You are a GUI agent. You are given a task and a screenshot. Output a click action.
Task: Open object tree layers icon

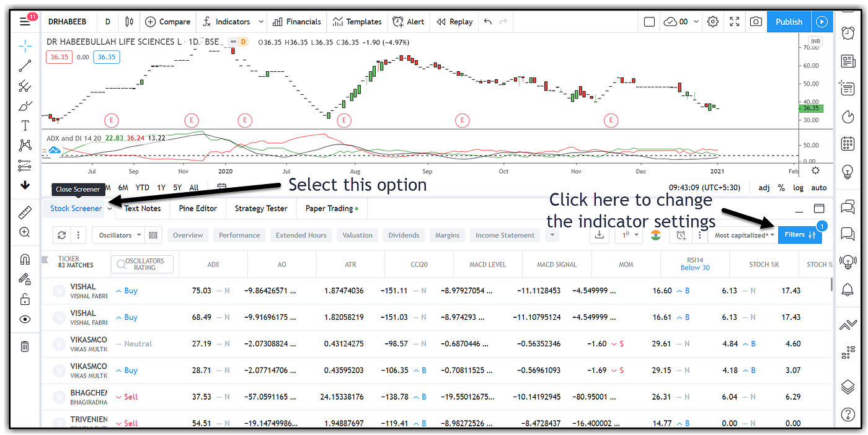coord(848,387)
